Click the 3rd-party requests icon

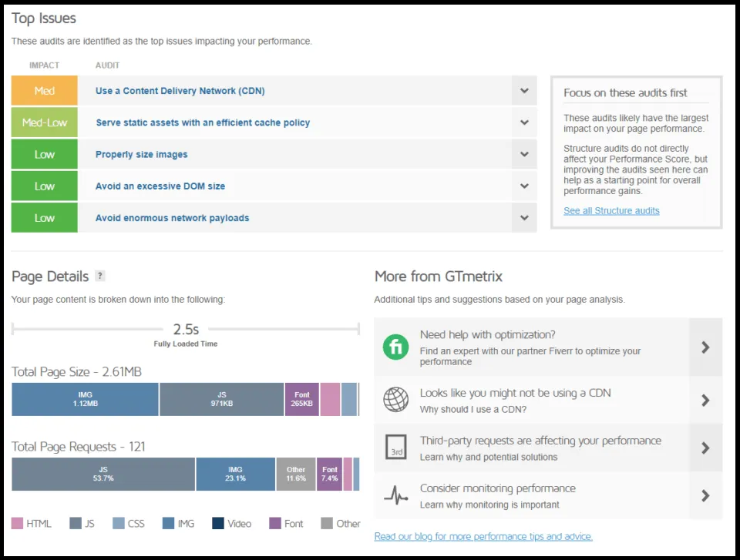coord(396,448)
